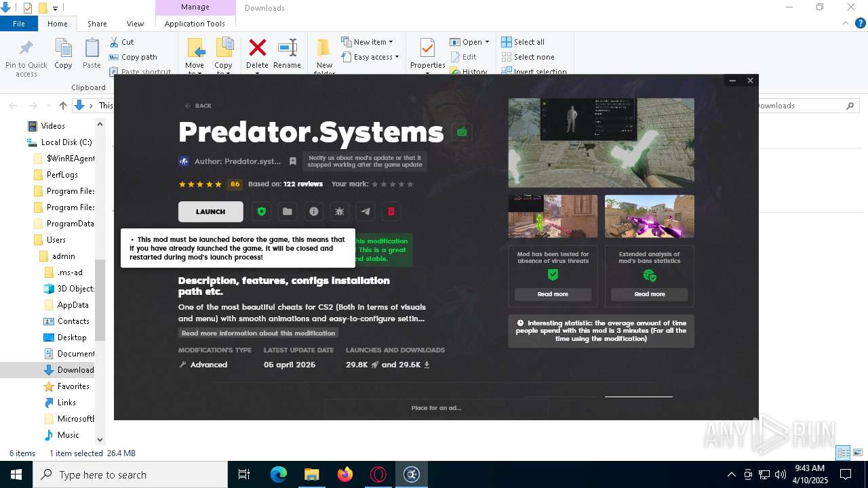Open Task View on the taskbar
This screenshot has height=488, width=868.
point(244,474)
